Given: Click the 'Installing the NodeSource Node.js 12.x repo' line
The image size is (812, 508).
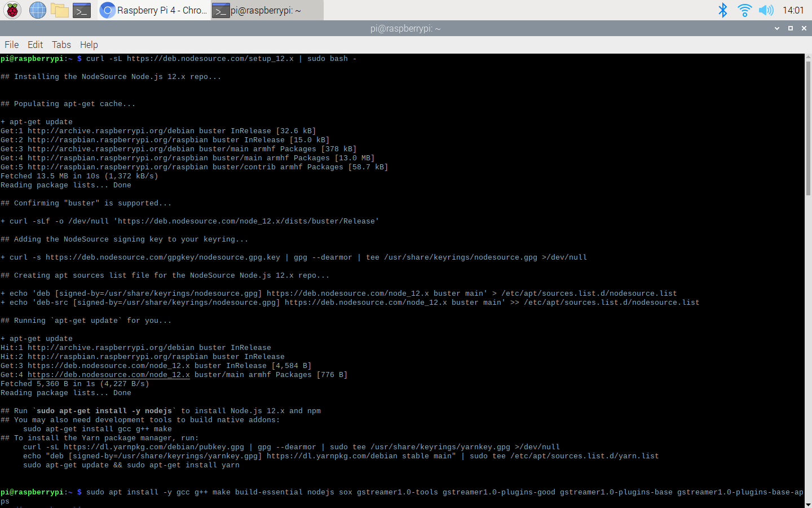Looking at the screenshot, I should (111, 77).
